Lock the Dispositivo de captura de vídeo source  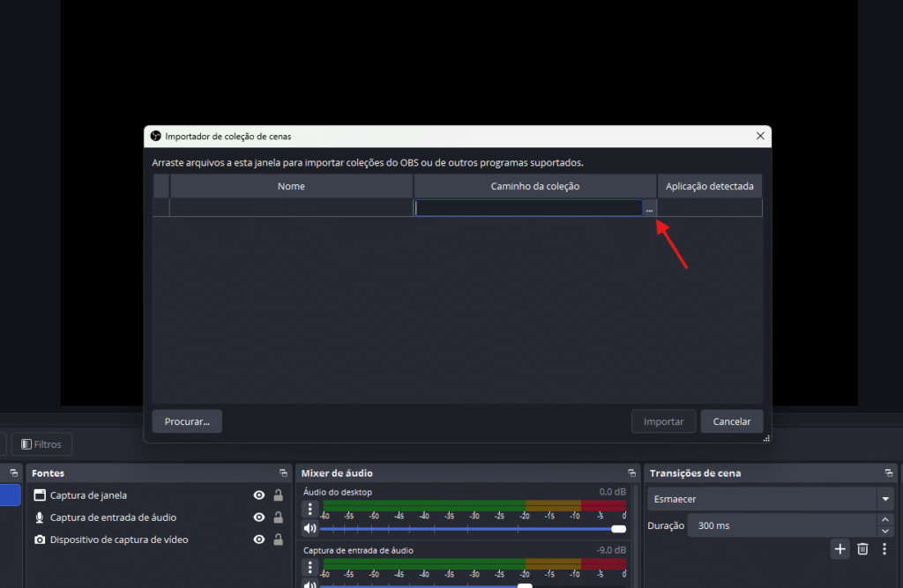point(278,540)
